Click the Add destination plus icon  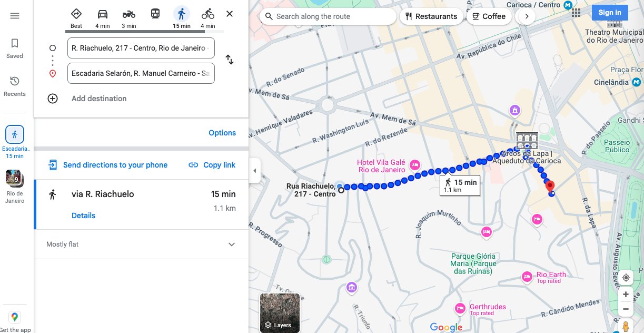point(53,99)
